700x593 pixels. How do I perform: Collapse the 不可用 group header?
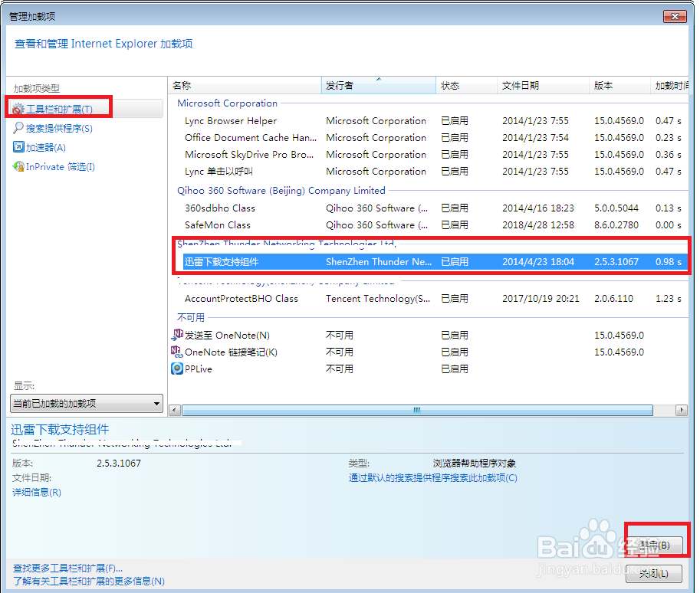coord(191,318)
